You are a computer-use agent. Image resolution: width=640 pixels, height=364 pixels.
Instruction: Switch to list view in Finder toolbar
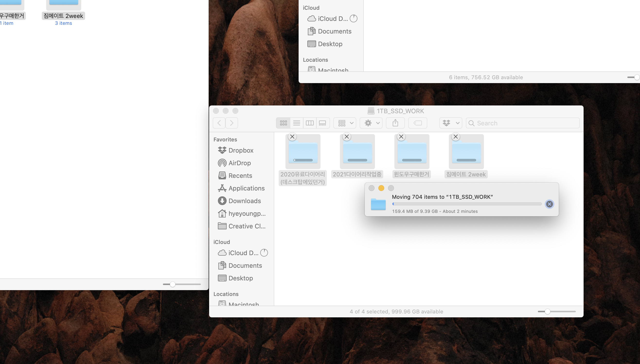[x=296, y=123]
